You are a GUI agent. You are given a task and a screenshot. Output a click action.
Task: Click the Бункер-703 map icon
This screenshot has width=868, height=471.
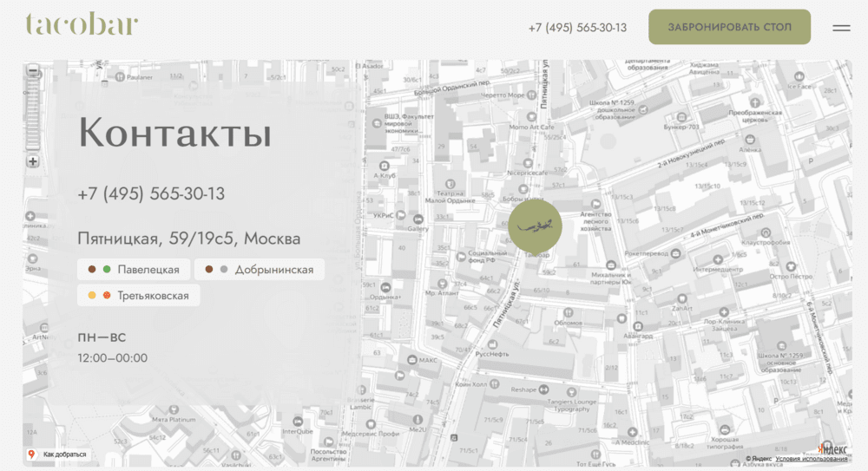coord(681,117)
